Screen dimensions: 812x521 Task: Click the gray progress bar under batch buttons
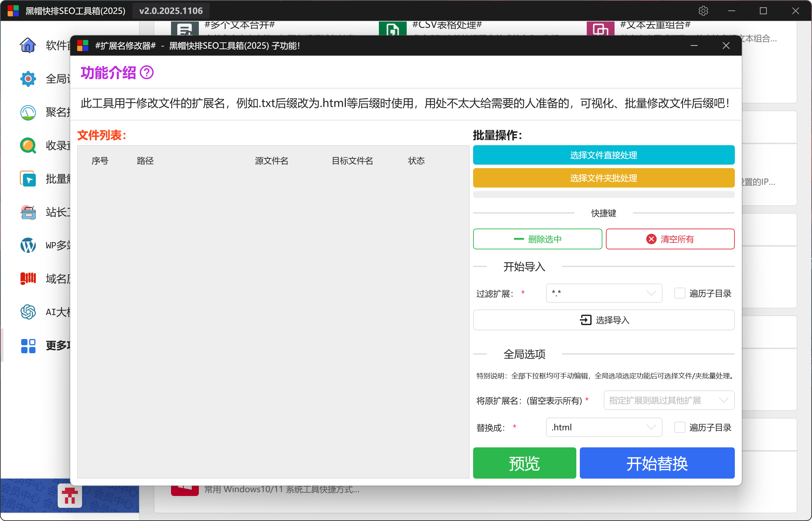click(x=603, y=195)
